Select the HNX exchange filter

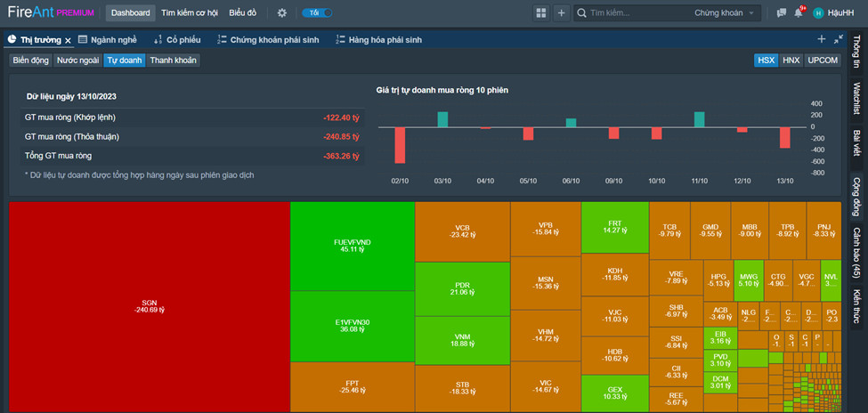pos(791,61)
